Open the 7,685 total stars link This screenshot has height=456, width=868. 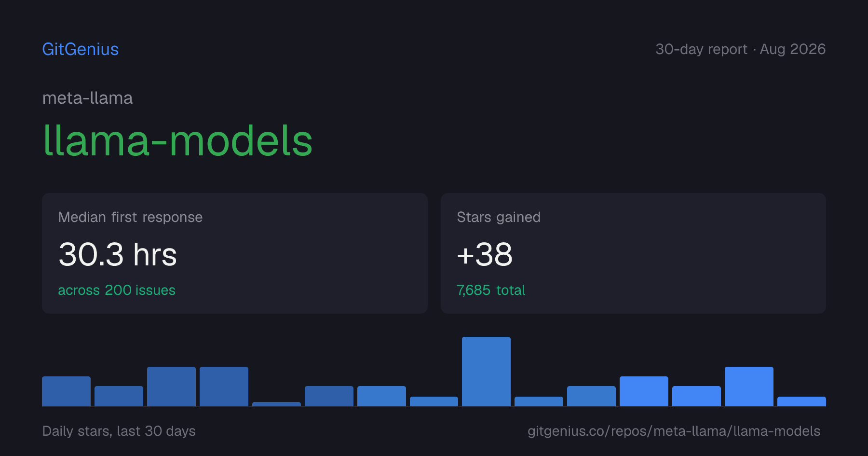[491, 290]
